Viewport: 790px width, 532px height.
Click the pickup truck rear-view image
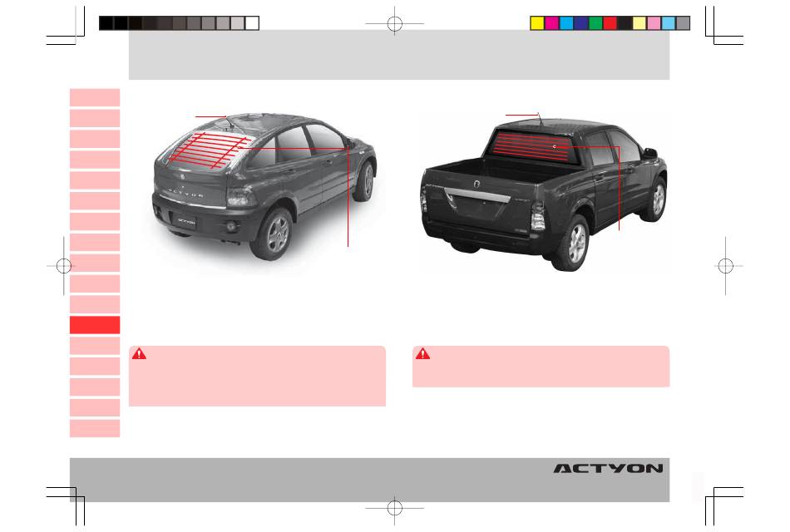click(x=546, y=194)
